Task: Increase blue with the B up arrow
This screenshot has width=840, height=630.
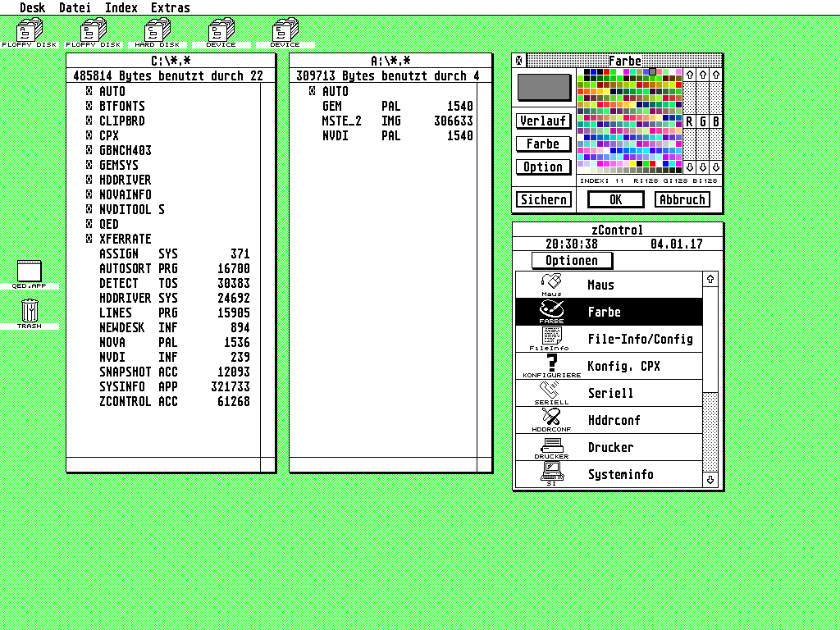Action: 715,75
